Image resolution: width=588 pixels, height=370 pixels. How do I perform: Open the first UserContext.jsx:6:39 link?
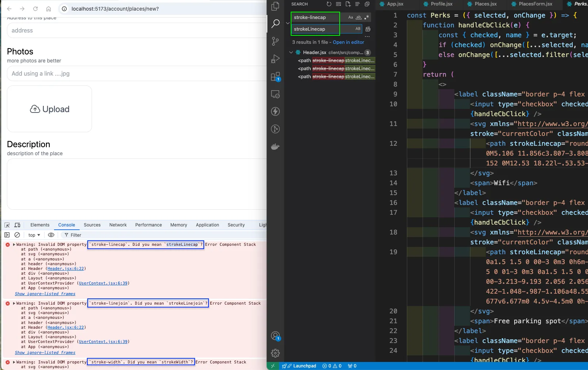click(x=103, y=283)
